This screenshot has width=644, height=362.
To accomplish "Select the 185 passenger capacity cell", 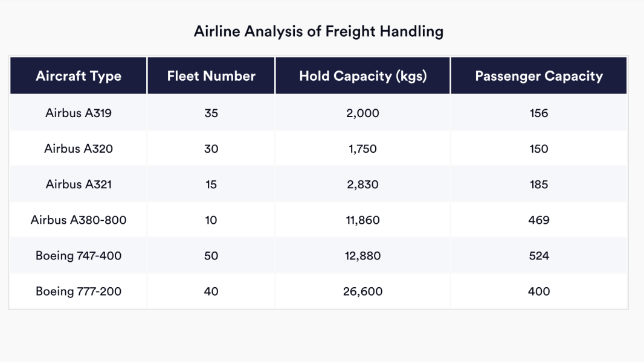I will click(539, 184).
